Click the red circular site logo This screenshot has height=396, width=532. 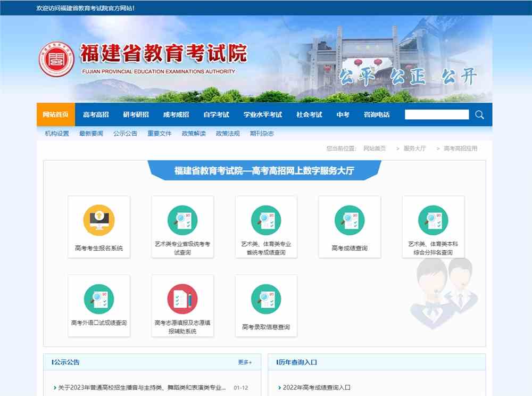(56, 59)
